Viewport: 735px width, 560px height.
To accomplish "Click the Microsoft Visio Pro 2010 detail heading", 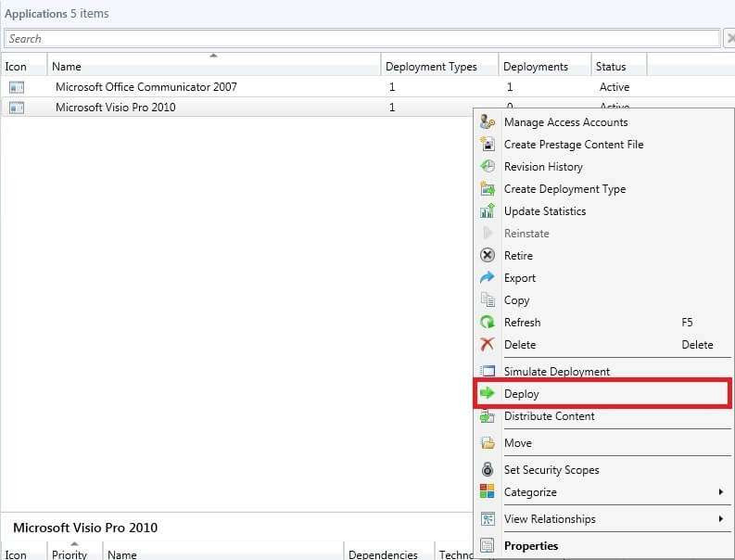I will [85, 528].
